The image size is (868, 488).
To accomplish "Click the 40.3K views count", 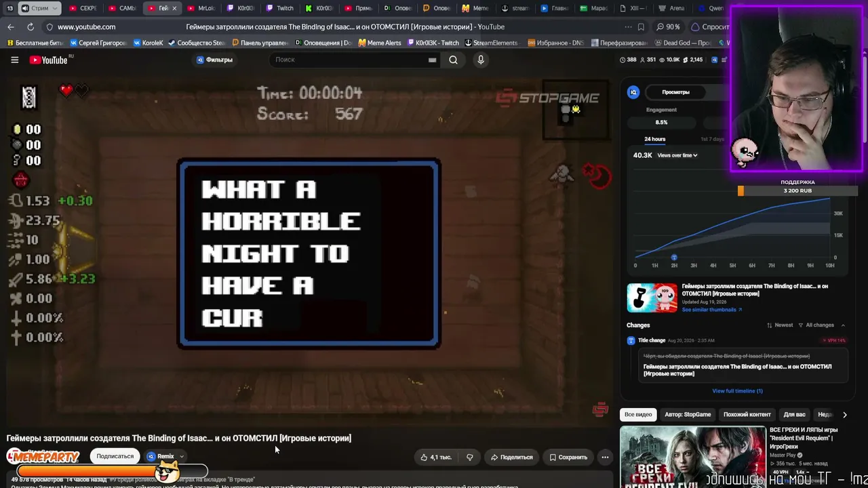I will click(x=642, y=155).
